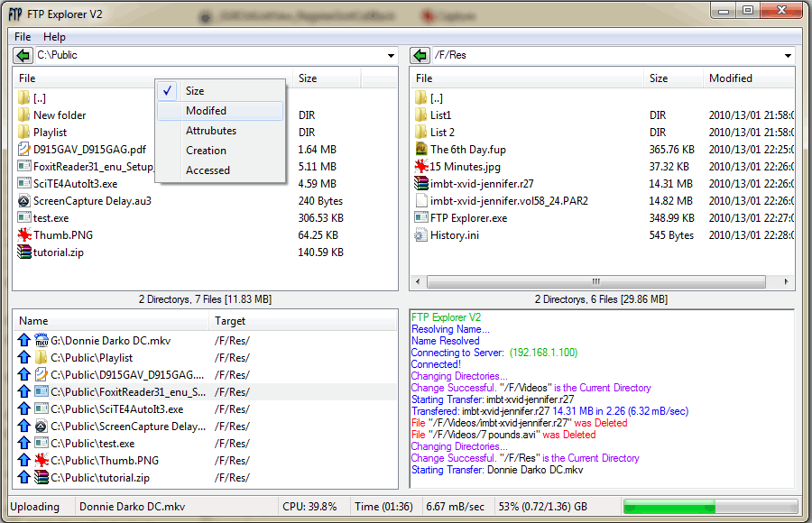Click the remote list horizontal scrollbar thumb
Image resolution: width=812 pixels, height=523 pixels.
(596, 281)
